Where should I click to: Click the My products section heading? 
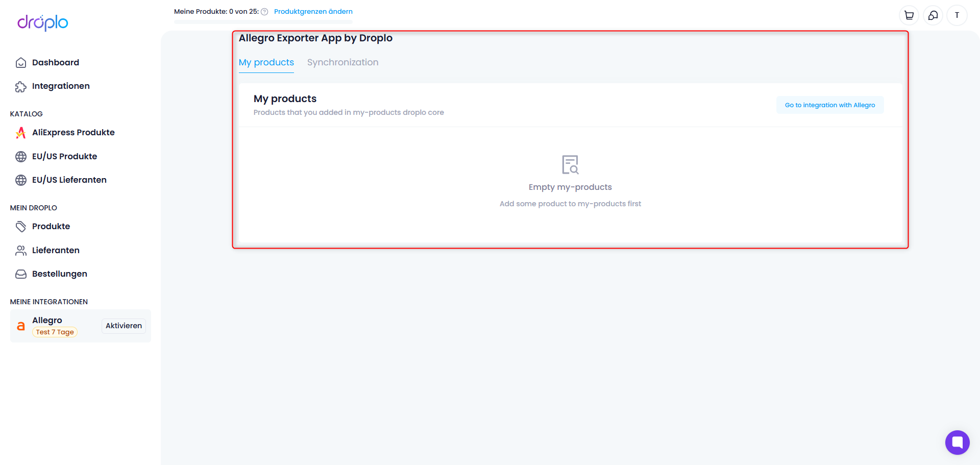[285, 99]
